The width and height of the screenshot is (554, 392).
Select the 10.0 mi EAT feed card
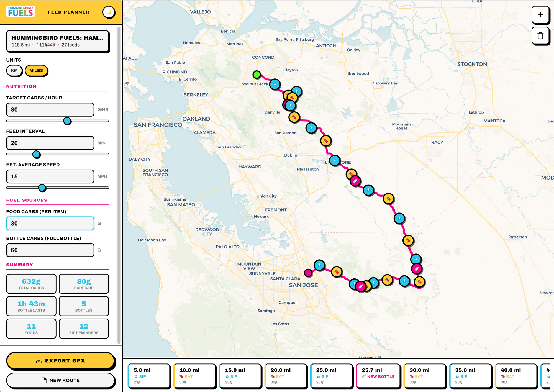194,376
